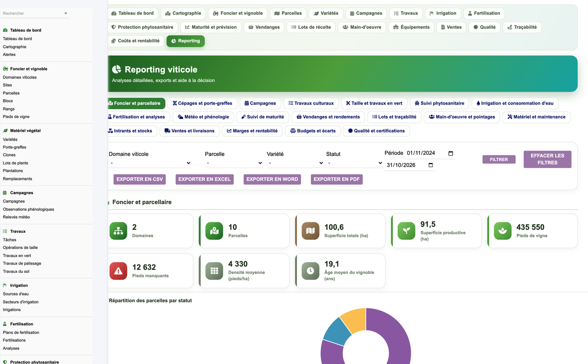Viewport: 588px width, 364px height.
Task: Click EXPORTER EN EXCEL button
Action: coord(204,179)
